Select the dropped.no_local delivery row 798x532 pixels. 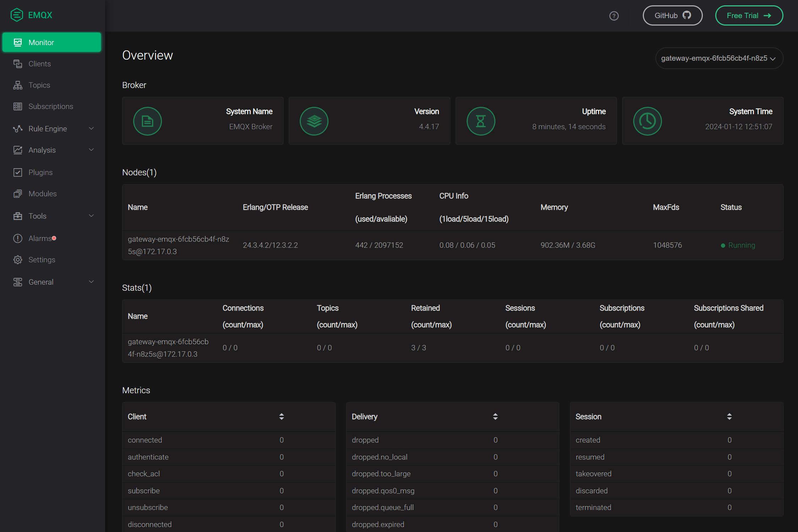click(452, 457)
